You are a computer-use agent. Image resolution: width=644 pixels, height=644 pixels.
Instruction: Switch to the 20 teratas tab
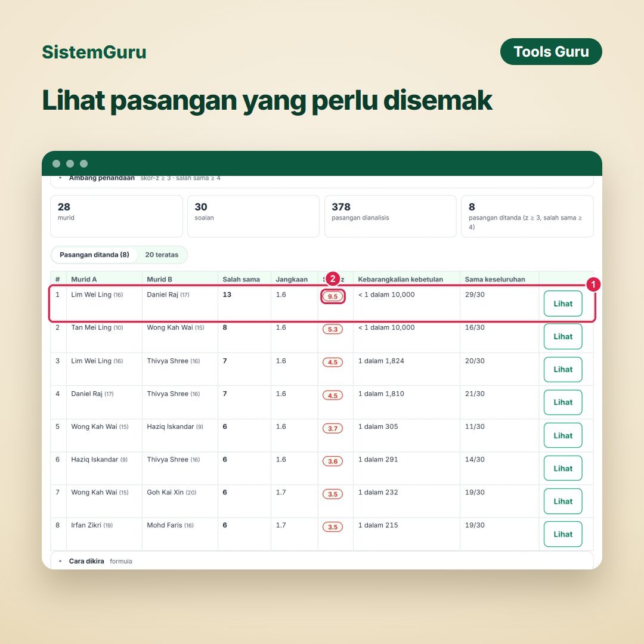[x=162, y=255]
